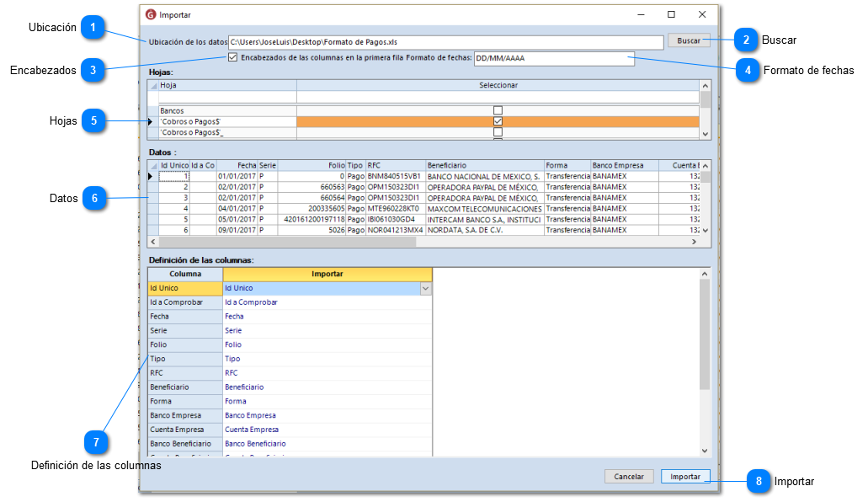Check the Bancos sheet checkbox
This screenshot has height=502, width=868.
[498, 110]
